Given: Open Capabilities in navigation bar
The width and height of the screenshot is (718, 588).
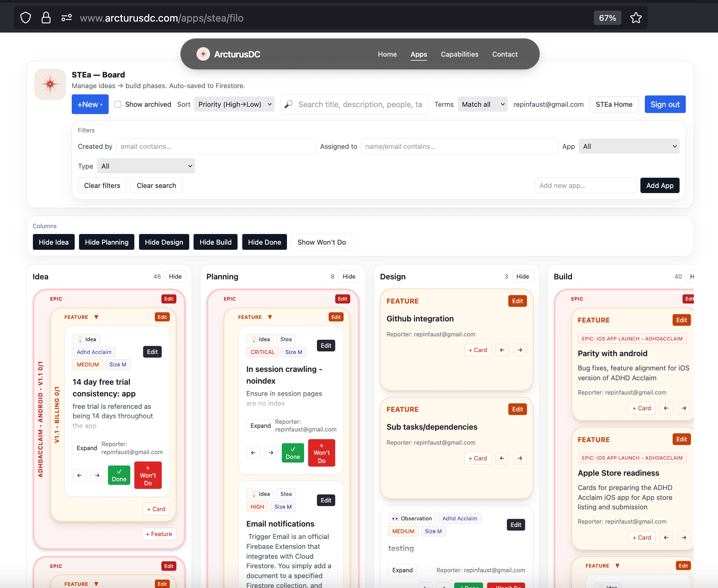Looking at the screenshot, I should [x=459, y=54].
